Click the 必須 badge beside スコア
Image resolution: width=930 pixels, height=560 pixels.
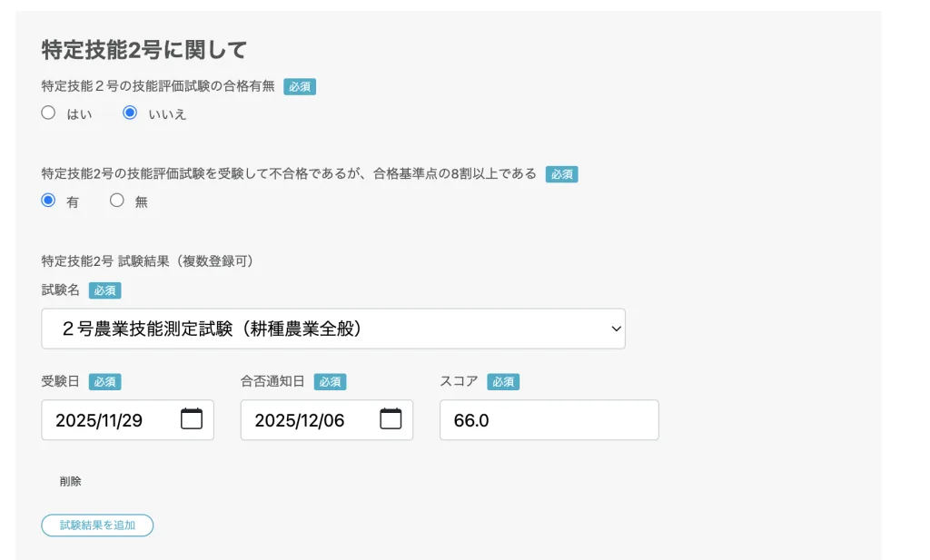[503, 381]
